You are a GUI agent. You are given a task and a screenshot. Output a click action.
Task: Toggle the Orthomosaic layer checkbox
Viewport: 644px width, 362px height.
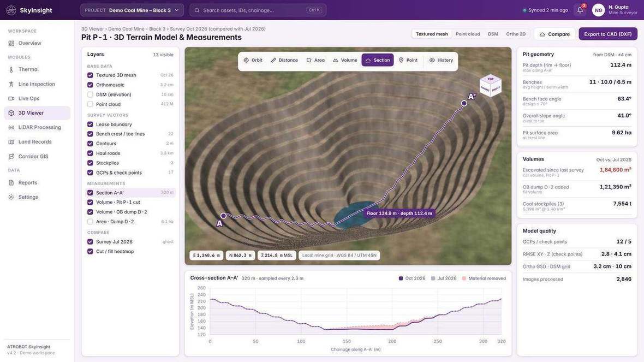pyautogui.click(x=90, y=85)
